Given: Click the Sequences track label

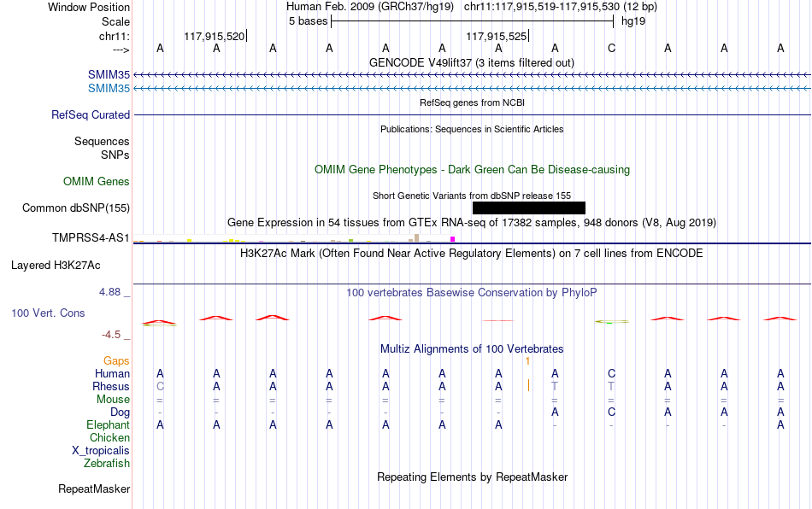Looking at the screenshot, I should [x=102, y=141].
